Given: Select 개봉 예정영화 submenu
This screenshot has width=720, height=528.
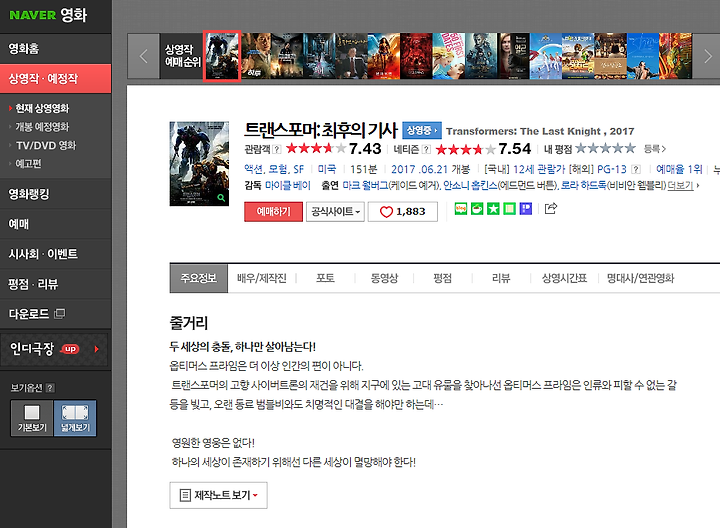Looking at the screenshot, I should (x=42, y=127).
